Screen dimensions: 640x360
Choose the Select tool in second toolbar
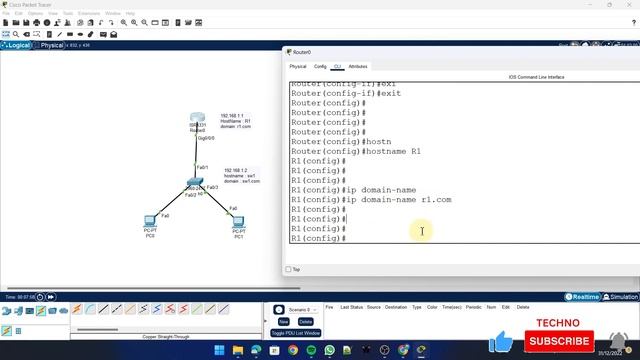6,34
